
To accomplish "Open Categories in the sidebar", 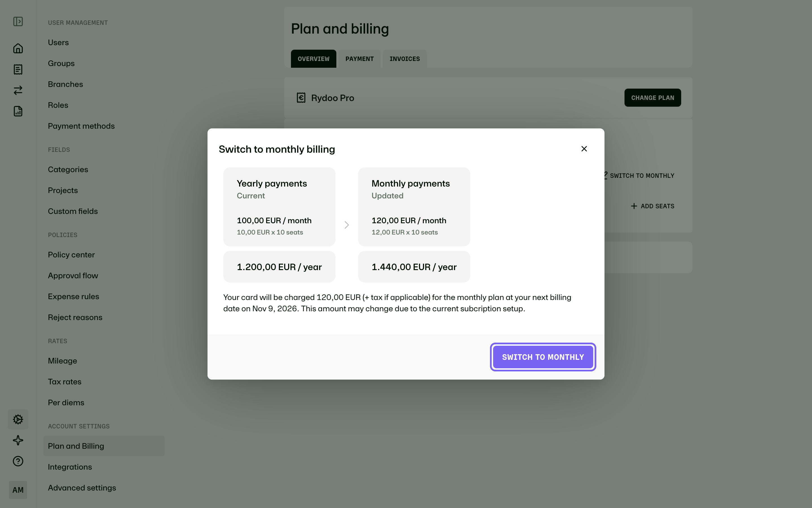I will tap(68, 169).
